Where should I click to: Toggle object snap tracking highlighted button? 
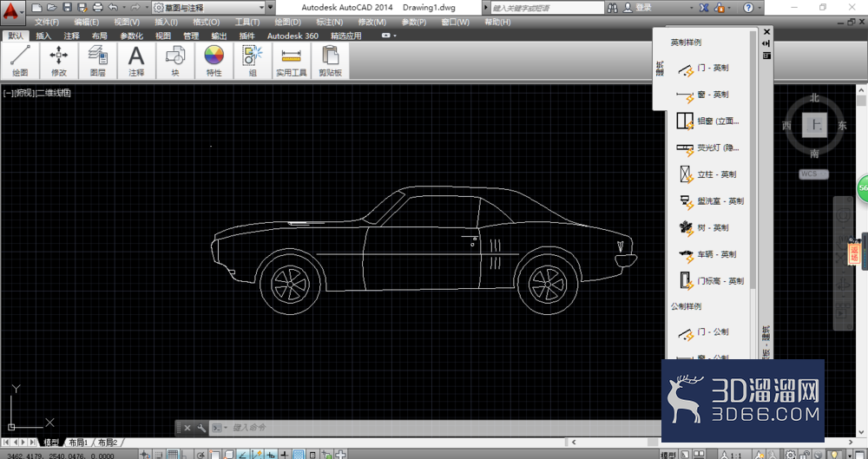click(x=242, y=455)
